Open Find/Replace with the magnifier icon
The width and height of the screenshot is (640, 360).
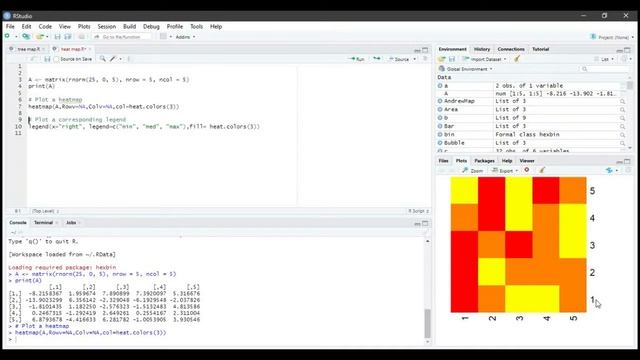pos(102,59)
